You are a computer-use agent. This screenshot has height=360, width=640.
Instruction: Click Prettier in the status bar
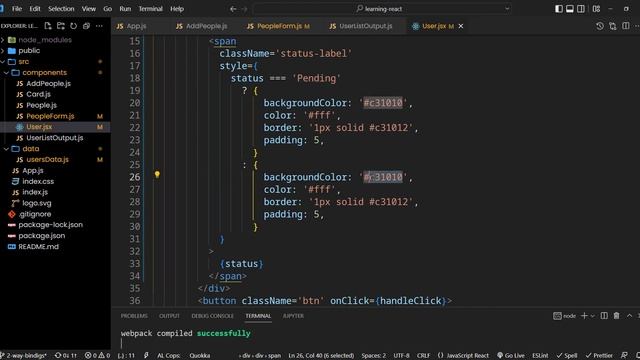(x=599, y=356)
